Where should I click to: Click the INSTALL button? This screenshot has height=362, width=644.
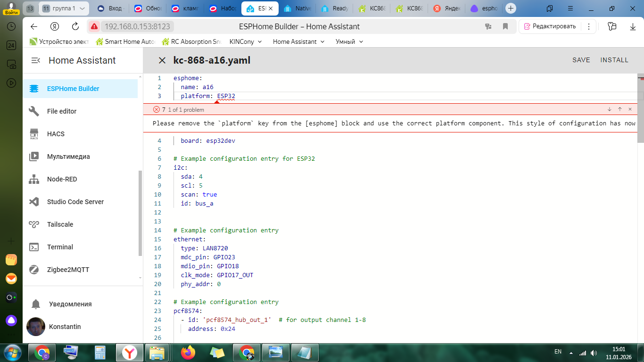[x=614, y=60]
